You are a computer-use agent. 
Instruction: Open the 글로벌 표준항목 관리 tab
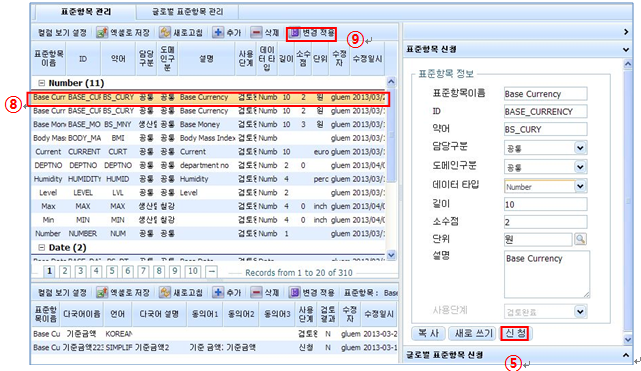188,11
